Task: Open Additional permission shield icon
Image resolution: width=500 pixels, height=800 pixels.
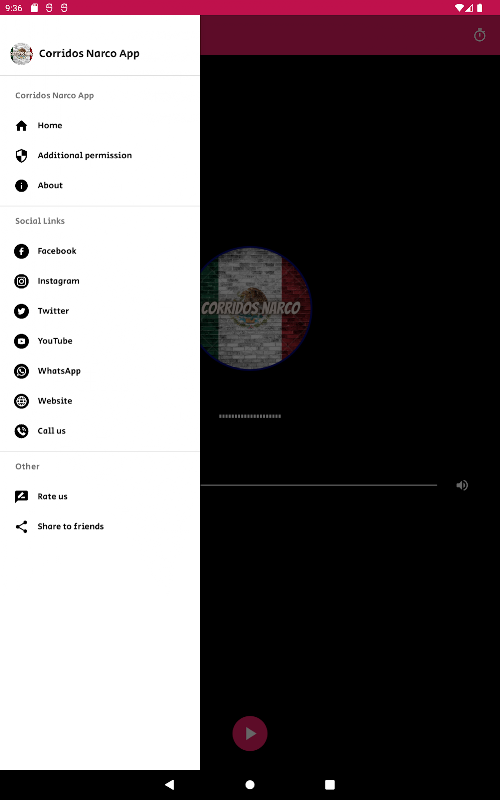Action: coord(21,156)
